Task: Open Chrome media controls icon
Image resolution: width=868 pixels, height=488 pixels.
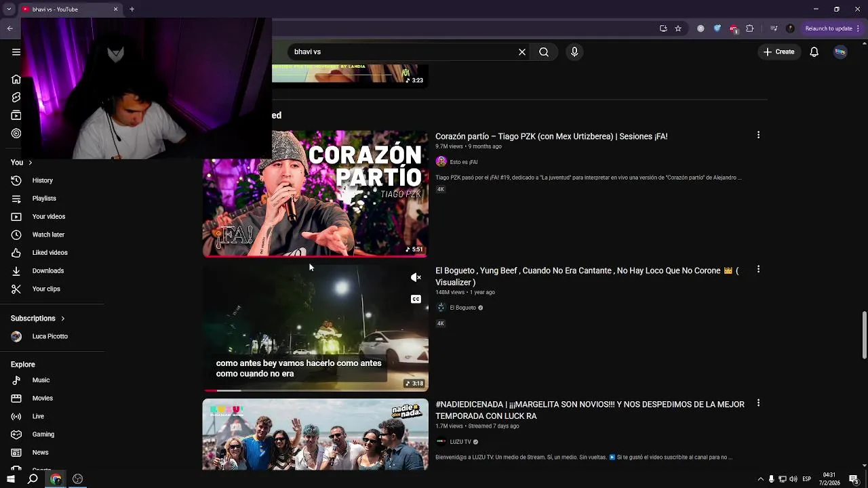Action: (x=772, y=28)
